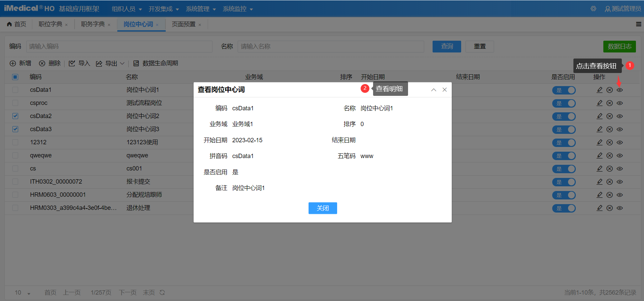The height and width of the screenshot is (301, 644).
Task: Uncheck the csData3 row checkbox
Action: point(15,129)
